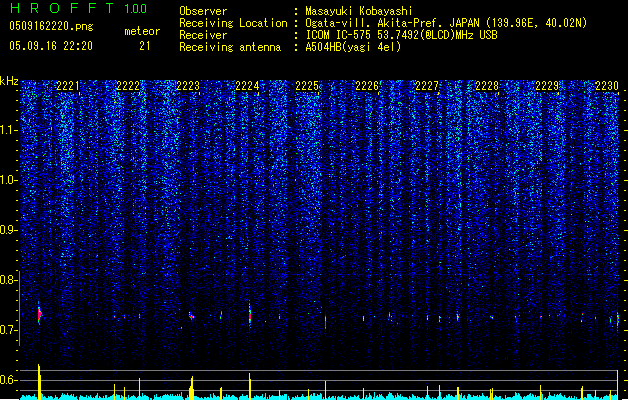Click the 2221 time marker
The image size is (629, 400).
[x=68, y=86]
